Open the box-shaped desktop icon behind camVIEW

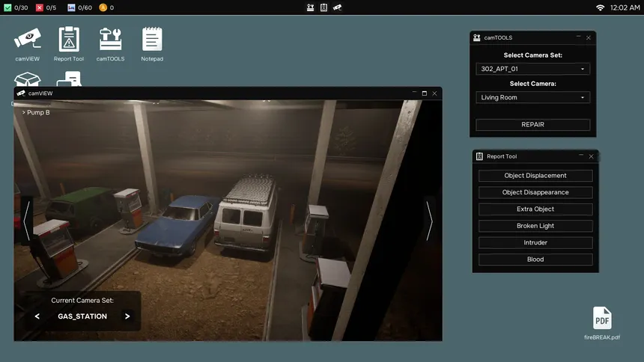pyautogui.click(x=28, y=79)
